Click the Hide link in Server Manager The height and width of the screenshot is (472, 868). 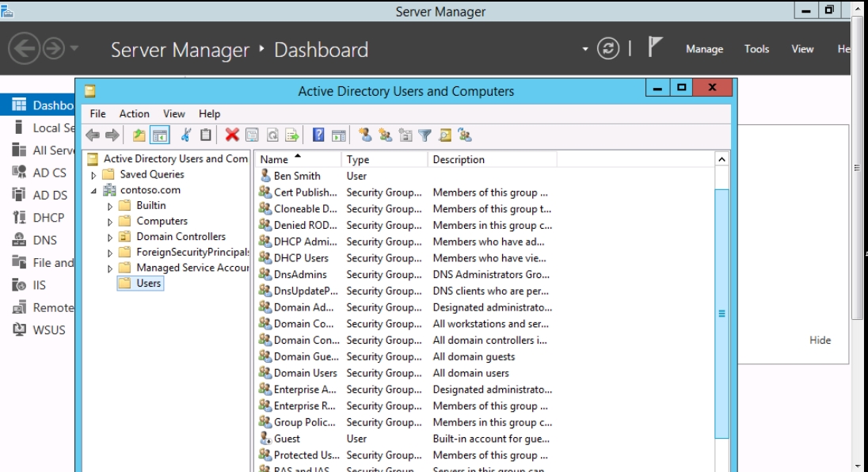coord(820,341)
